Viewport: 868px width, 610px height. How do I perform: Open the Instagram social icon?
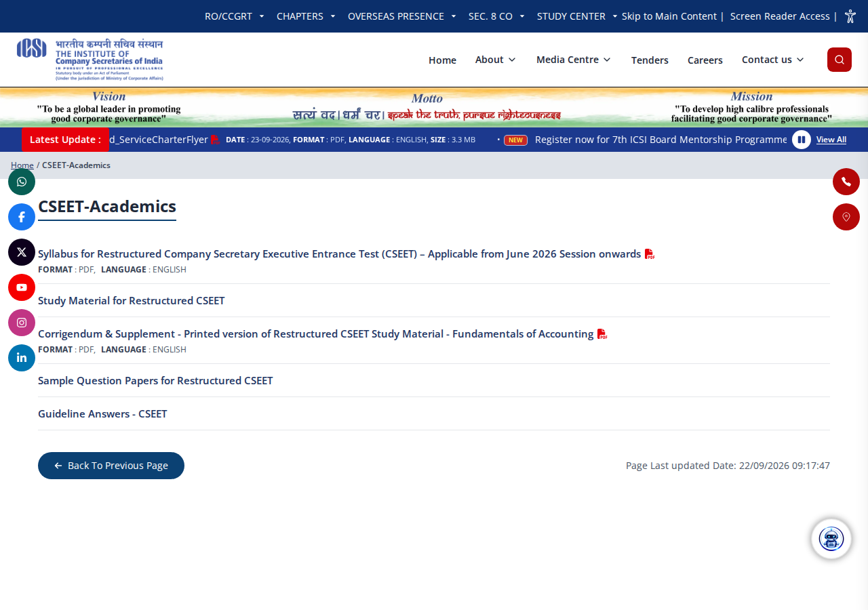[x=22, y=323]
